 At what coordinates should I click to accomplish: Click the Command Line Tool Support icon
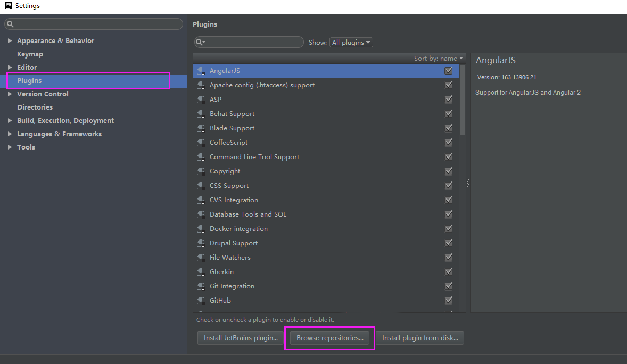click(201, 157)
